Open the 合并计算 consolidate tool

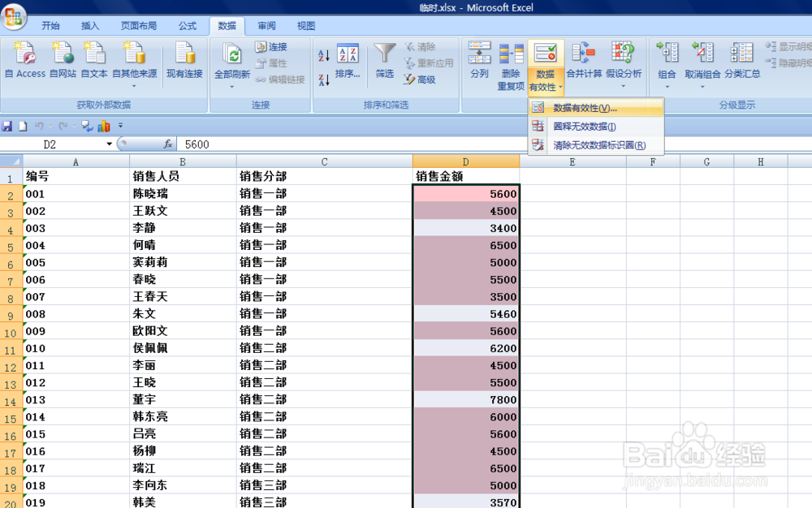coord(583,57)
